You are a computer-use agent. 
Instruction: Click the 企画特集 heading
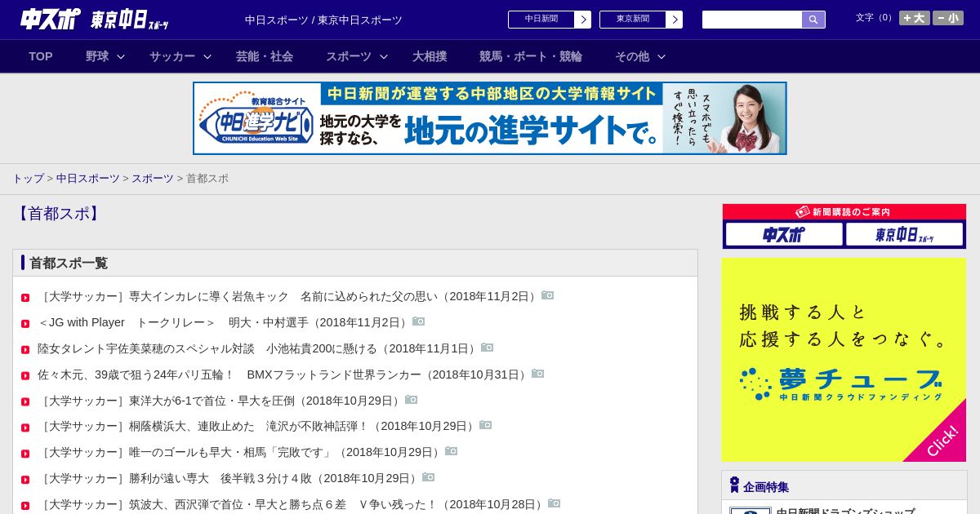(x=766, y=487)
